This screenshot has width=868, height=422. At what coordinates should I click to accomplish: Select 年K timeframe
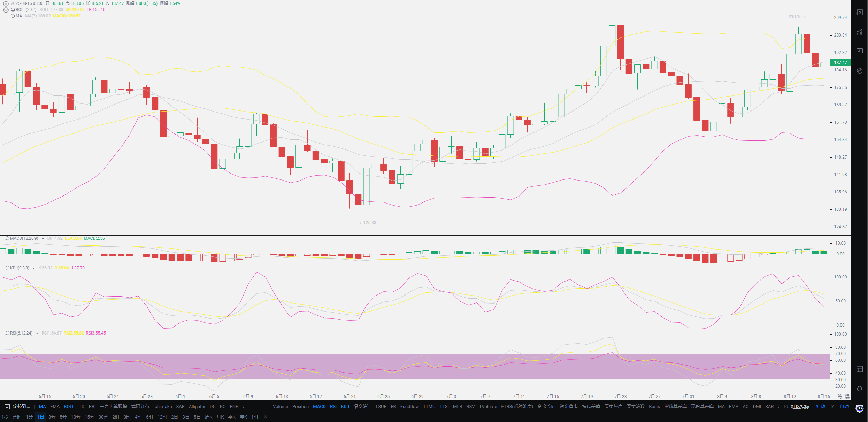[x=243, y=417]
